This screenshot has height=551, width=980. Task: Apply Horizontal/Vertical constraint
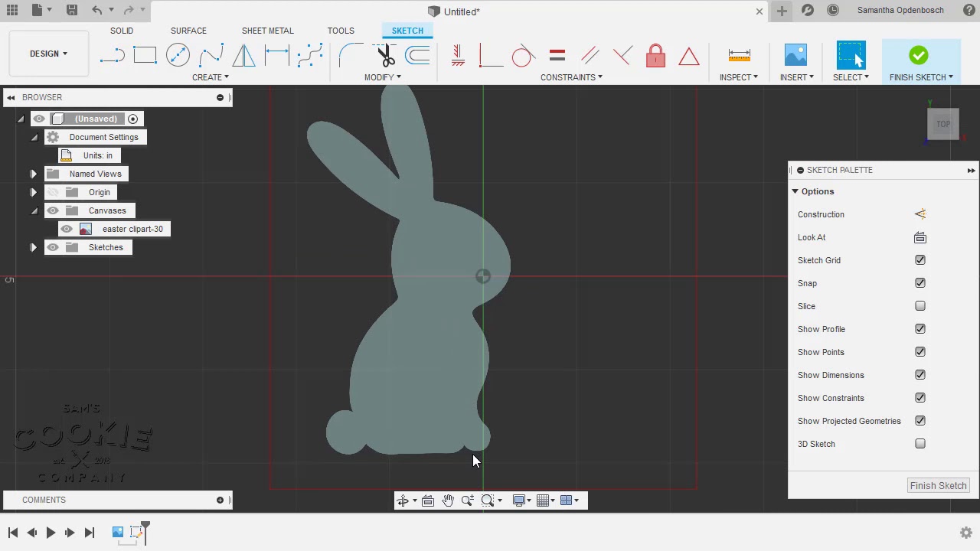(458, 55)
